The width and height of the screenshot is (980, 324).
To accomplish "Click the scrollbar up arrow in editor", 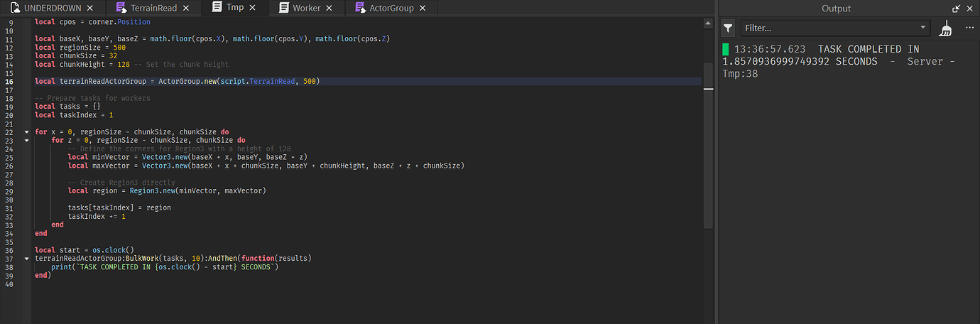I will 708,23.
